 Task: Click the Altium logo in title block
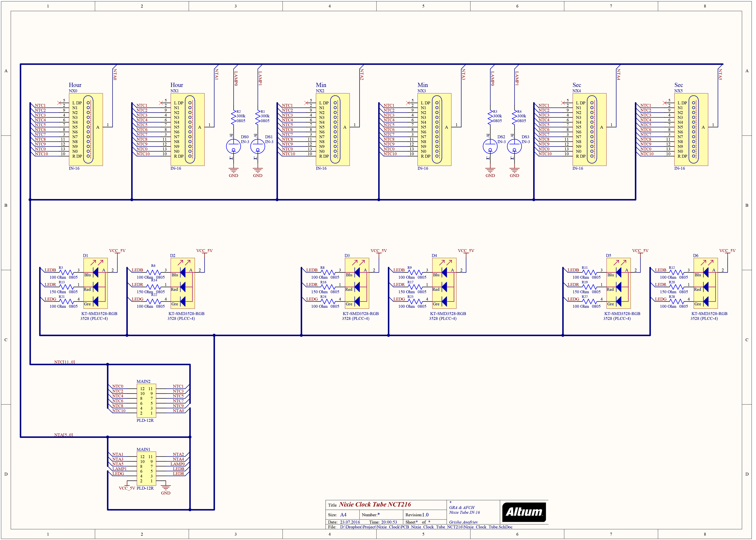[524, 512]
